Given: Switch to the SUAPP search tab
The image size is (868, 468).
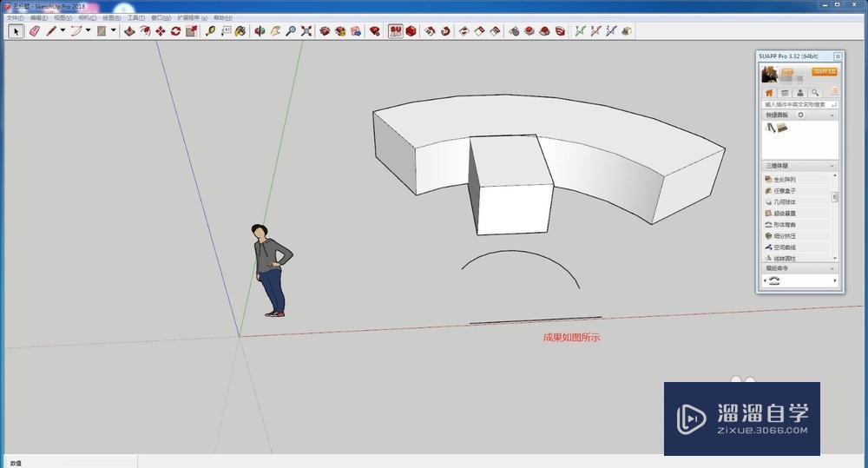Looking at the screenshot, I should tap(815, 93).
